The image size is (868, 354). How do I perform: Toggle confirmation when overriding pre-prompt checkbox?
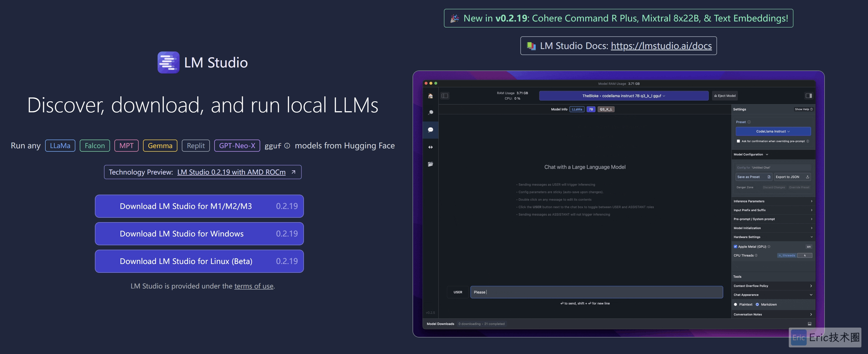click(x=738, y=141)
